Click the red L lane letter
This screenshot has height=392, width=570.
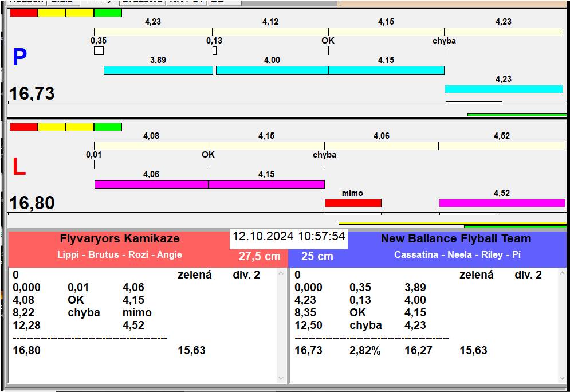coord(19,167)
